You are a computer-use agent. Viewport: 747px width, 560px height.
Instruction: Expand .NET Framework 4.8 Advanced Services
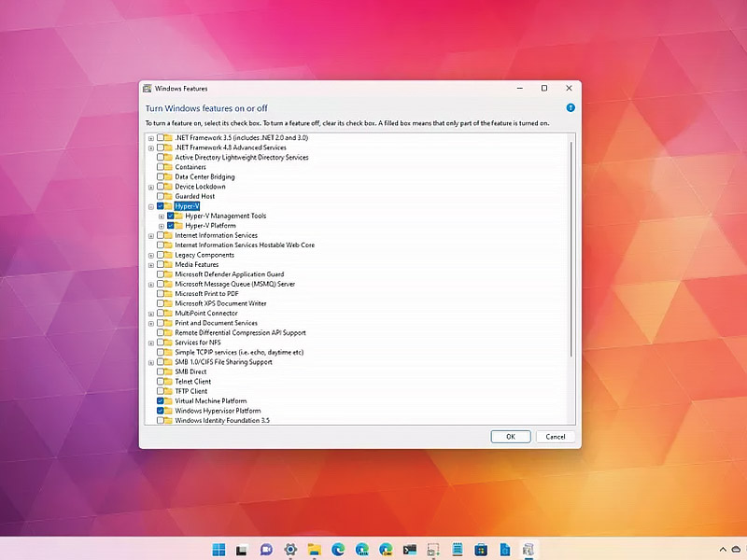tap(151, 148)
